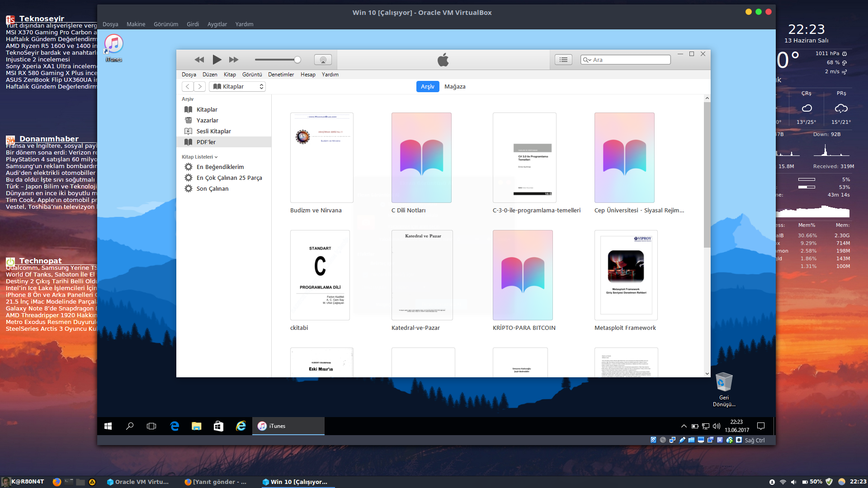Open the iTunes Dosya menu
Image resolution: width=868 pixels, height=488 pixels.
189,75
